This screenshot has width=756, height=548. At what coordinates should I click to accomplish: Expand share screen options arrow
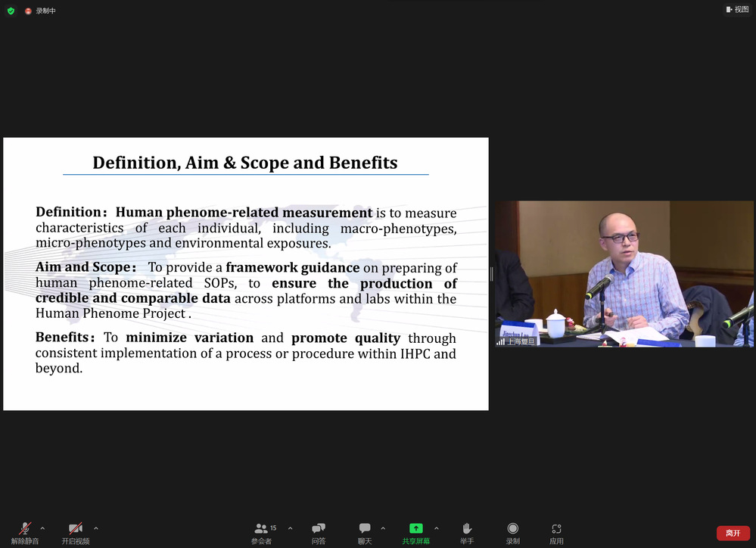(437, 528)
